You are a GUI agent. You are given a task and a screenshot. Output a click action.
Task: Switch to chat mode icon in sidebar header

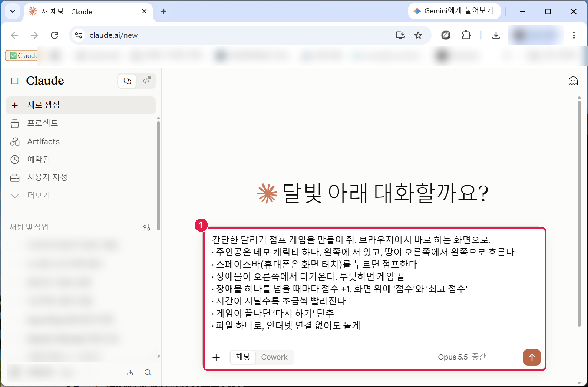coord(127,81)
